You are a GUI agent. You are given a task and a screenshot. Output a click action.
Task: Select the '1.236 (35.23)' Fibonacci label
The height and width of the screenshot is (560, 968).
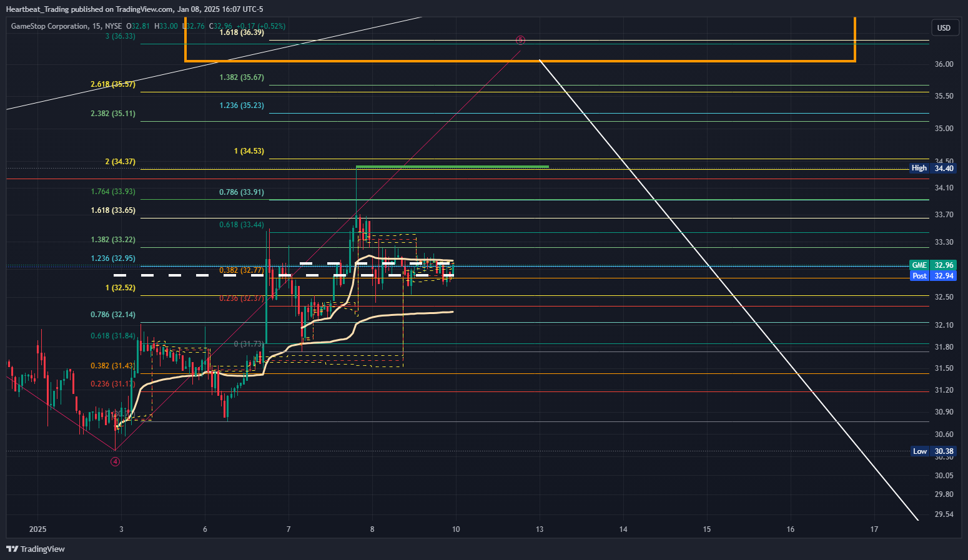(x=242, y=106)
